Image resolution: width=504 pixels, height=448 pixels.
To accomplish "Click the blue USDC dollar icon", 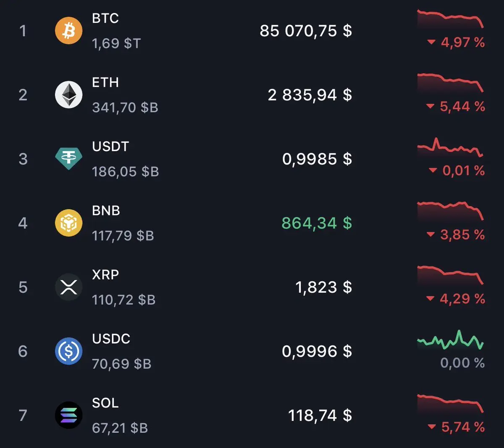I will (x=68, y=351).
